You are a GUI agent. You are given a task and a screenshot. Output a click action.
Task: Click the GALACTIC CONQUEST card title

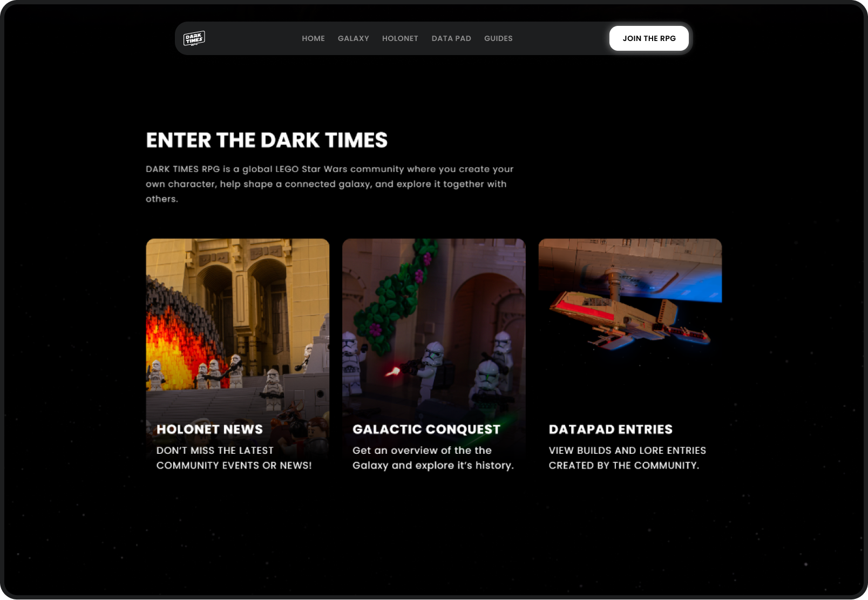coord(426,429)
